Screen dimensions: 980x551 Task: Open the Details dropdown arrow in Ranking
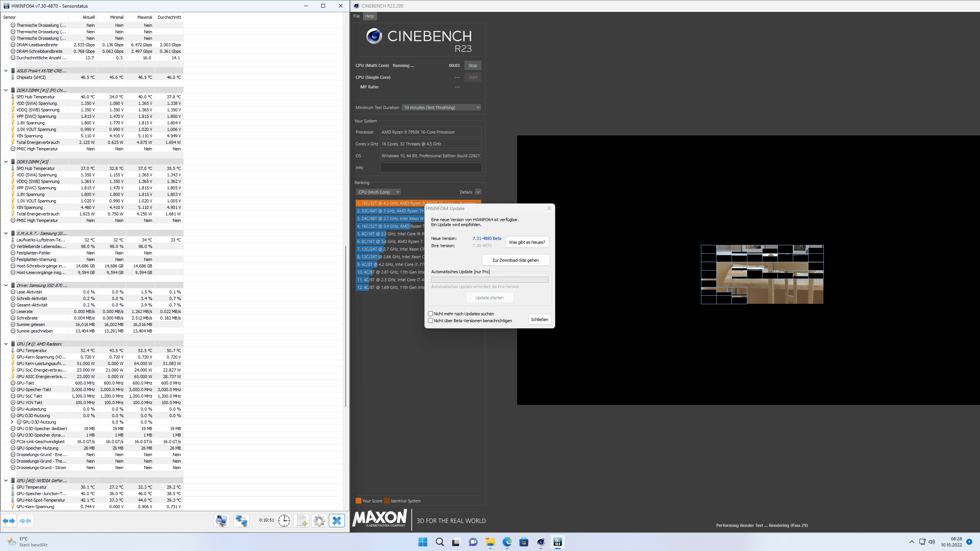pyautogui.click(x=478, y=192)
